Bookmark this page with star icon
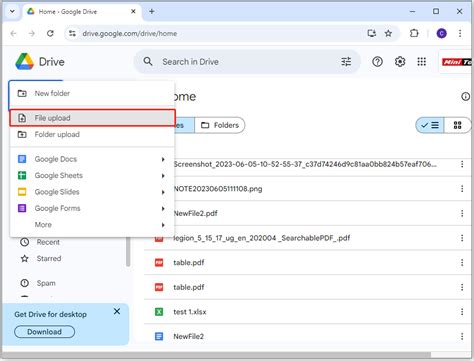Image resolution: width=474 pixels, height=361 pixels. click(x=388, y=33)
